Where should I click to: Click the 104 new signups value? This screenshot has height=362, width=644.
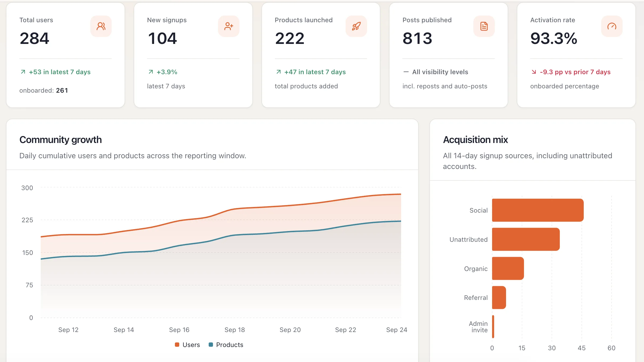tap(162, 38)
